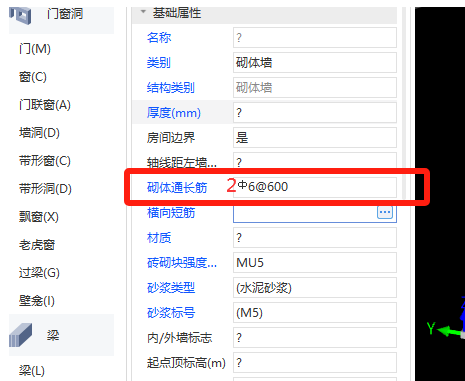Click the 砖砌块强度 value MU5

tap(315, 262)
